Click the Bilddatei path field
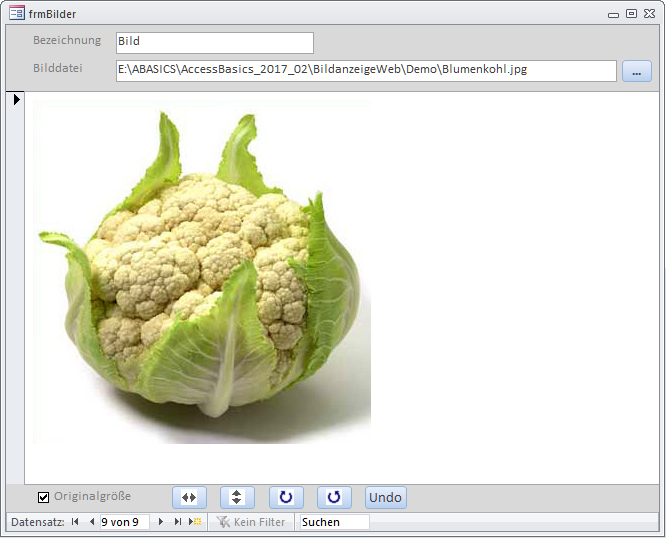This screenshot has width=666, height=538. tap(365, 71)
